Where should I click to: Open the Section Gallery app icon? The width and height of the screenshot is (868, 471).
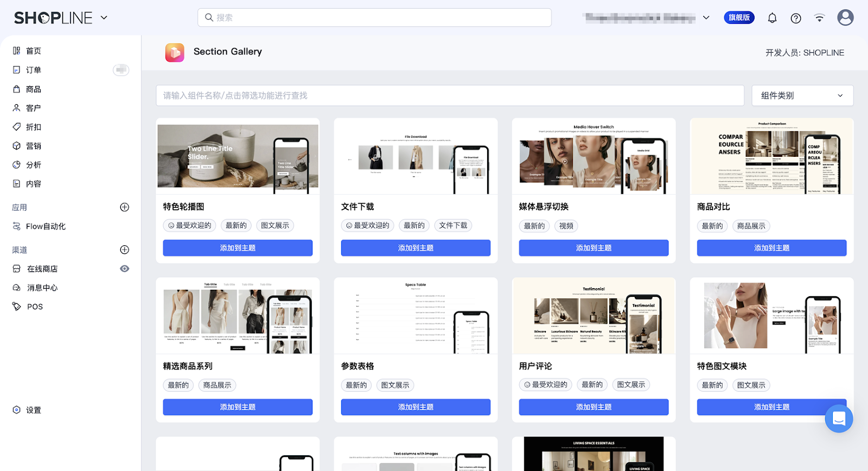click(x=175, y=53)
